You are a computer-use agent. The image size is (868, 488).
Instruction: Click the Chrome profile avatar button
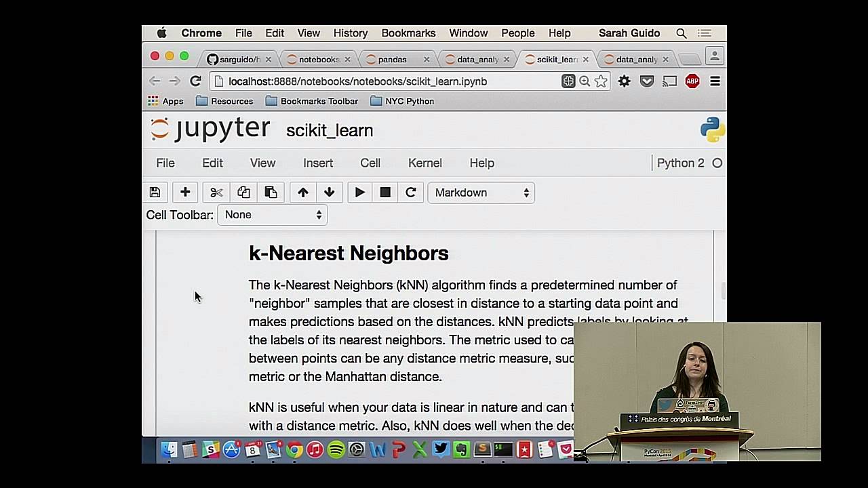click(714, 56)
